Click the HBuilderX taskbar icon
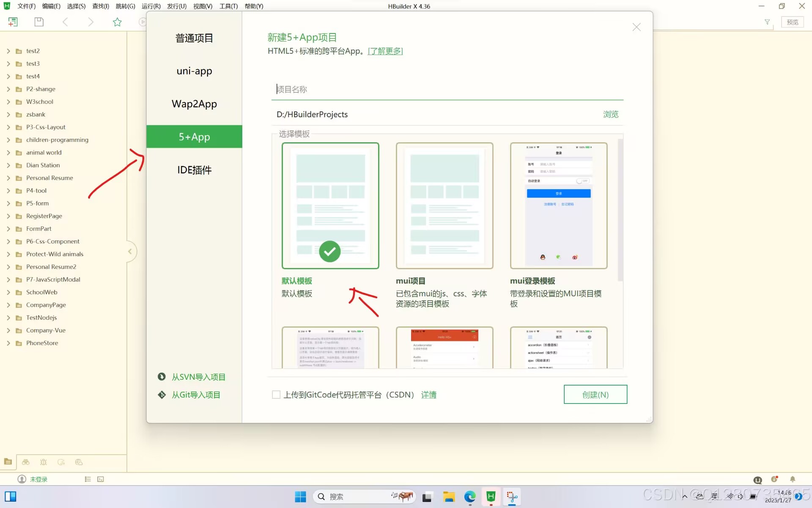 coord(491,497)
